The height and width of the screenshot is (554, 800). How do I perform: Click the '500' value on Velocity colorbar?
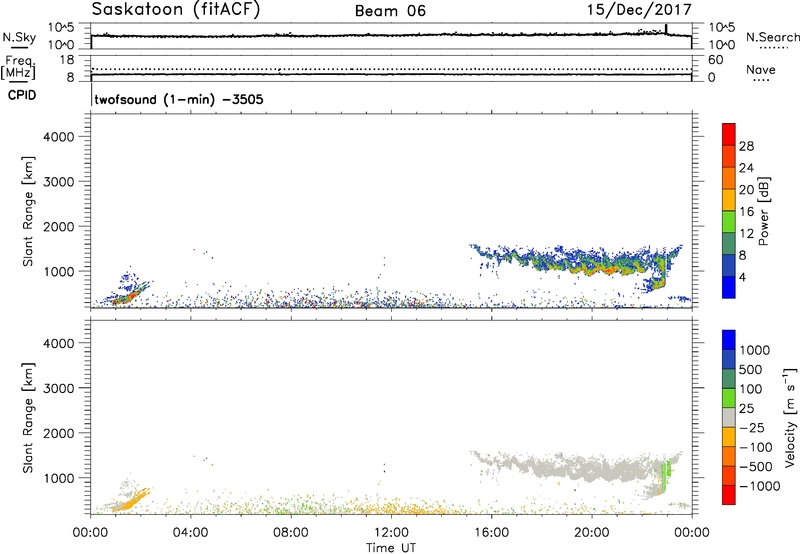pyautogui.click(x=749, y=370)
